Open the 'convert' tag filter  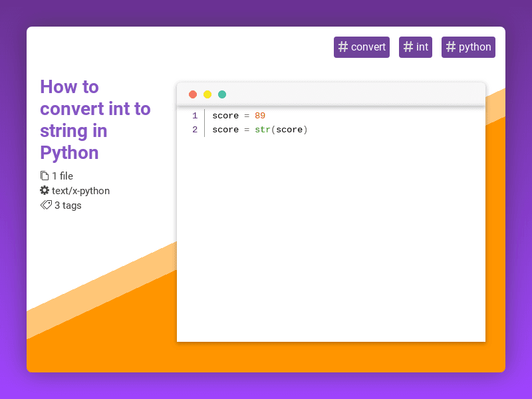point(362,47)
